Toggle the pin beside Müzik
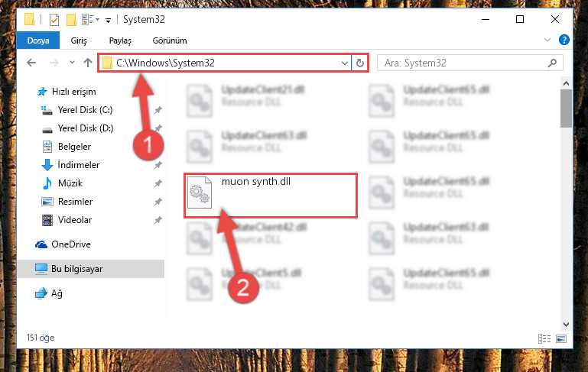Screen dimensions: 588x372 [158, 183]
